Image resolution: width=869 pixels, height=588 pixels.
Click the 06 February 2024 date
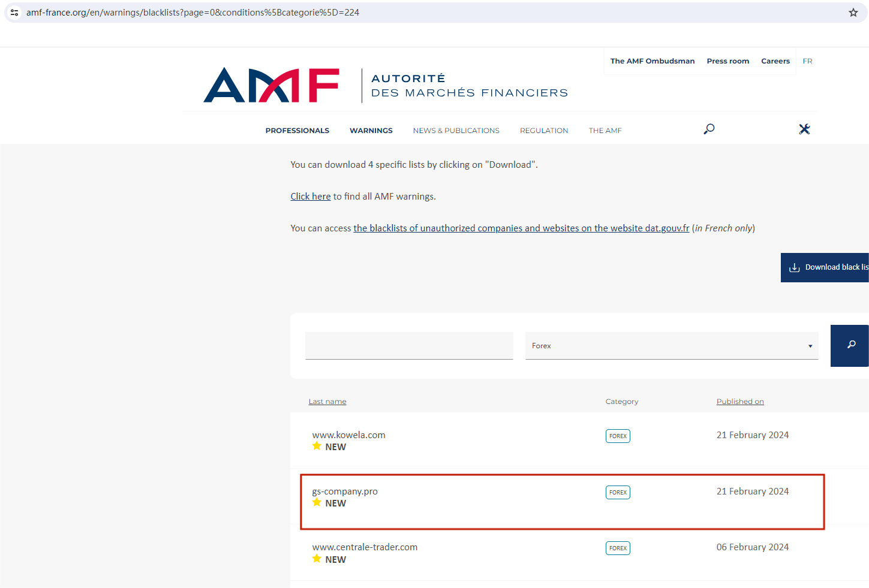[753, 547]
